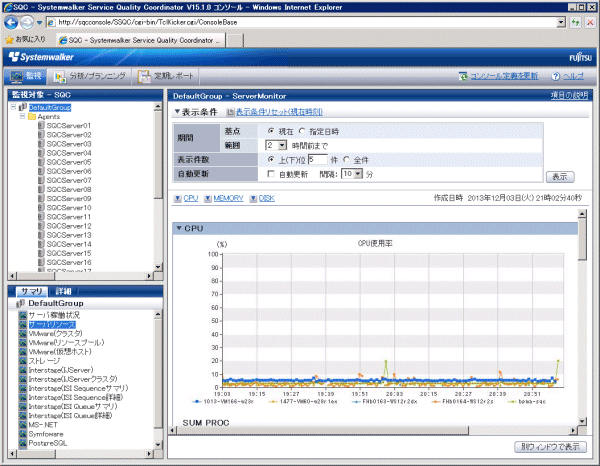600x466 pixels.
Task: Select the 指定日時 radio button
Action: coord(302,131)
